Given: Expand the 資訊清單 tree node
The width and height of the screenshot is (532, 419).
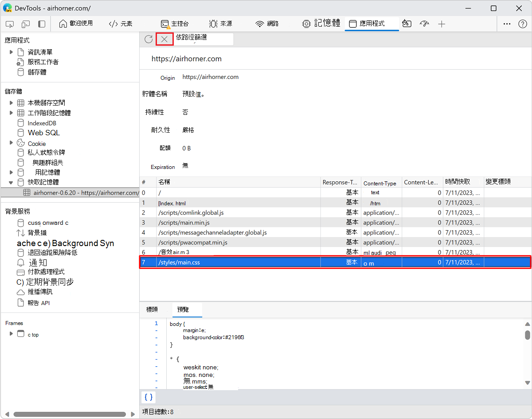Looking at the screenshot, I should [12, 52].
